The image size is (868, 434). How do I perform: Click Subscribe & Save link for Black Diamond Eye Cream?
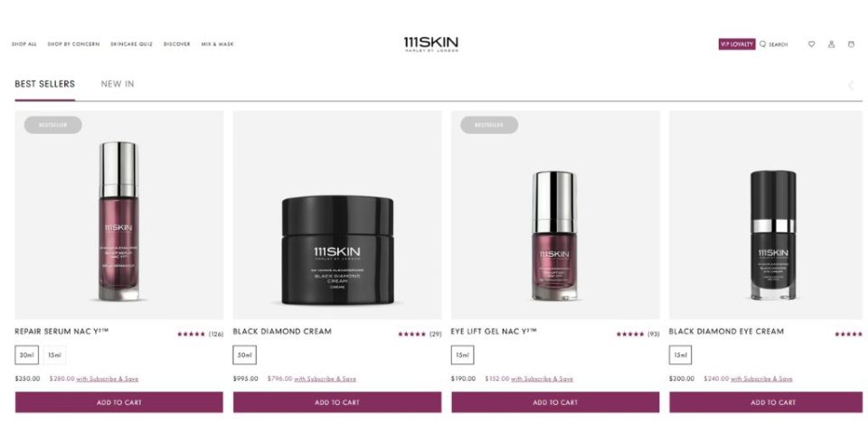pos(761,379)
